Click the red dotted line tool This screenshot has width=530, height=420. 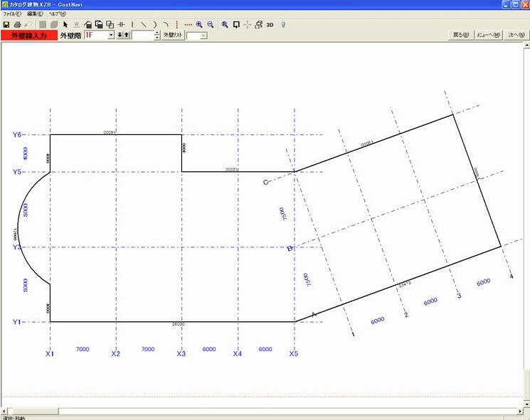click(189, 24)
